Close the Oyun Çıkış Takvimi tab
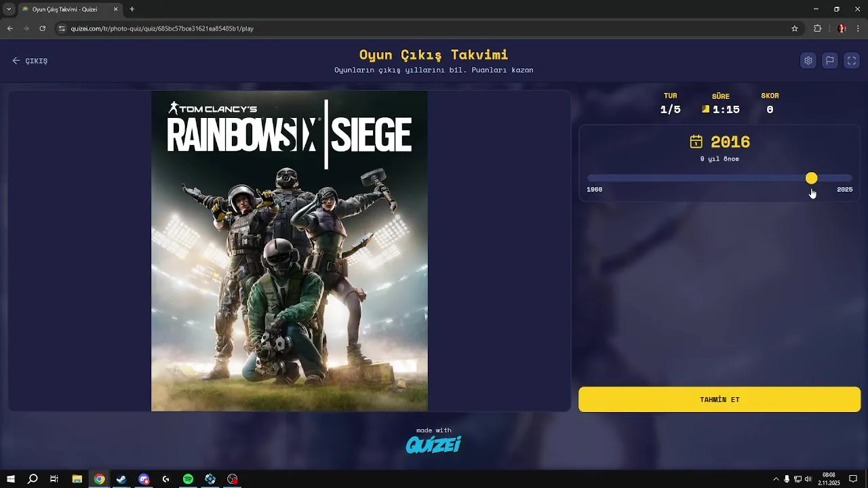The width and height of the screenshot is (868, 488). (116, 9)
